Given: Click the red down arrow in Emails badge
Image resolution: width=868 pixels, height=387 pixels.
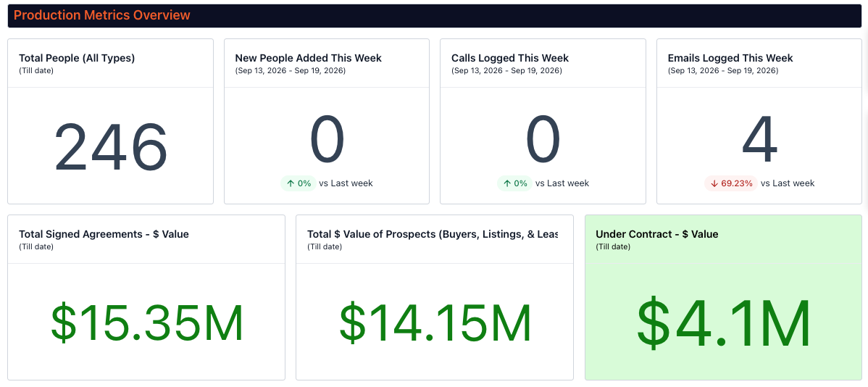Looking at the screenshot, I should pyautogui.click(x=714, y=183).
